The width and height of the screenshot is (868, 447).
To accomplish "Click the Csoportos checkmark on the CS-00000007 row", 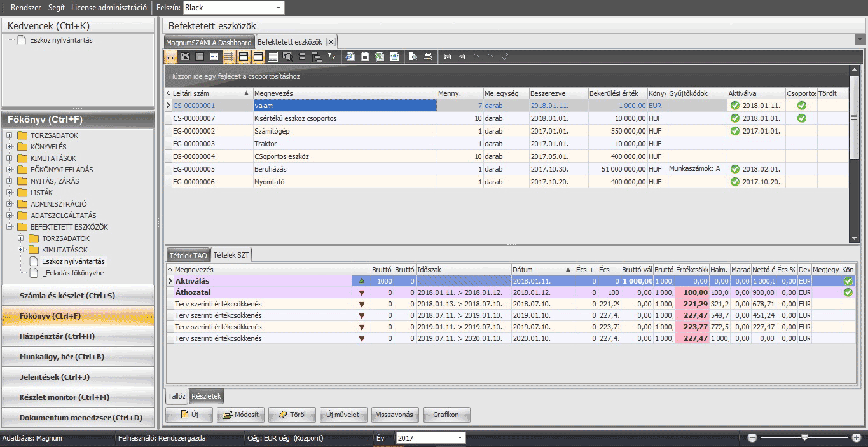I will (x=801, y=118).
